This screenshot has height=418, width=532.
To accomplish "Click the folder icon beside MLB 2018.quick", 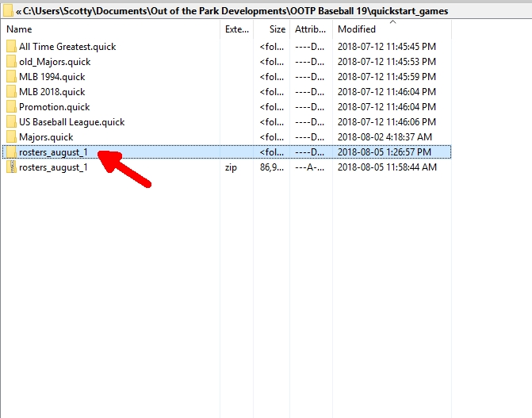I will click(x=11, y=92).
